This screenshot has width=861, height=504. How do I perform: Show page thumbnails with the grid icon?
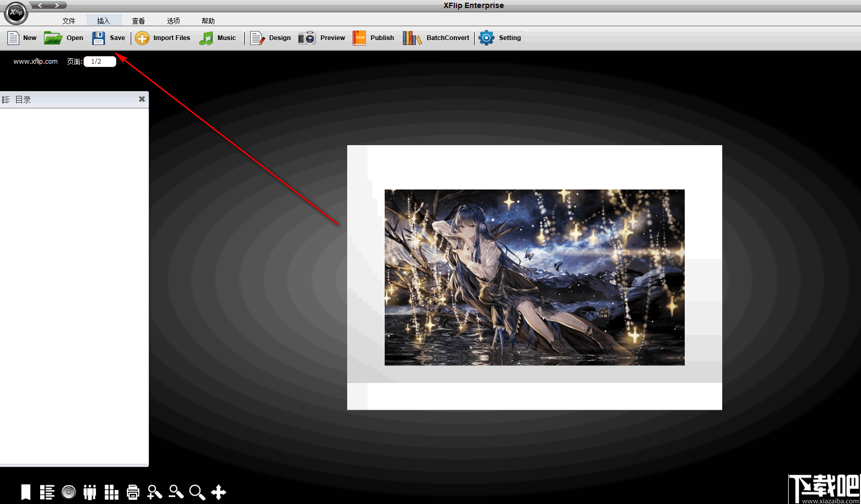click(111, 492)
